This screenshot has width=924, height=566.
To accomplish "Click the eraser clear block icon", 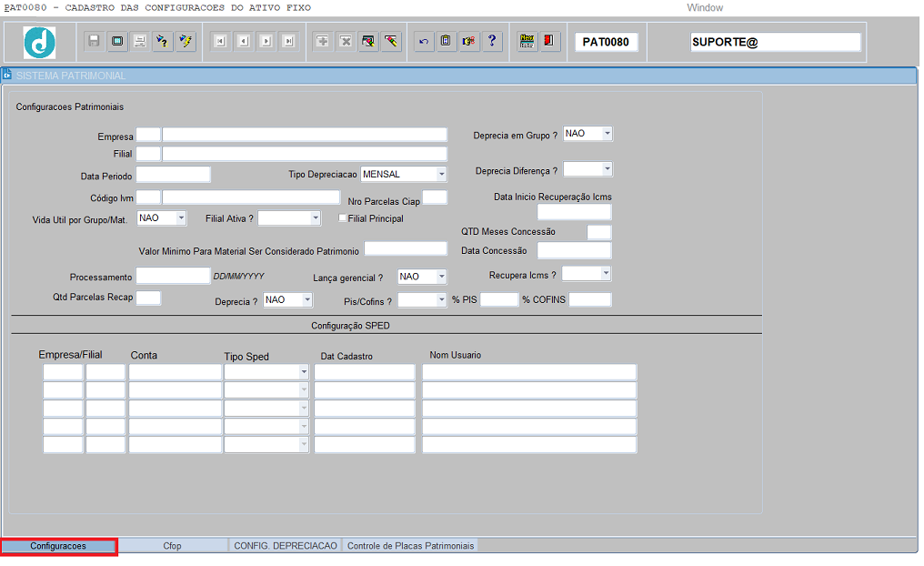I will tap(391, 41).
